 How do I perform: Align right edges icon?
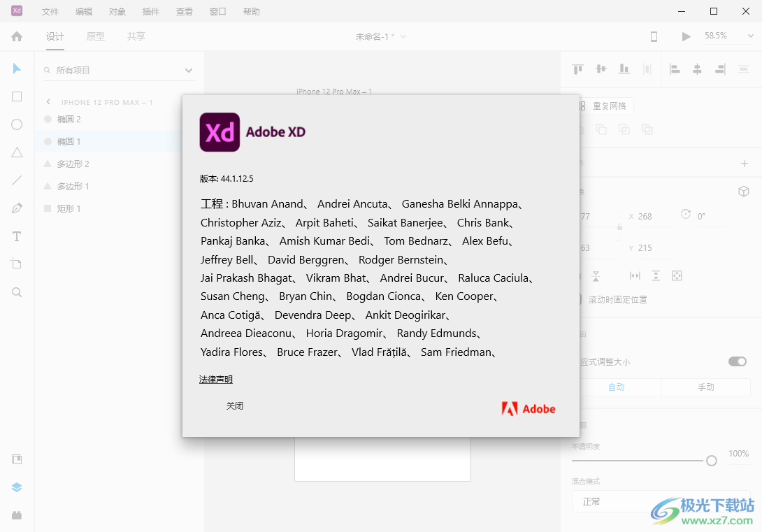coord(720,69)
